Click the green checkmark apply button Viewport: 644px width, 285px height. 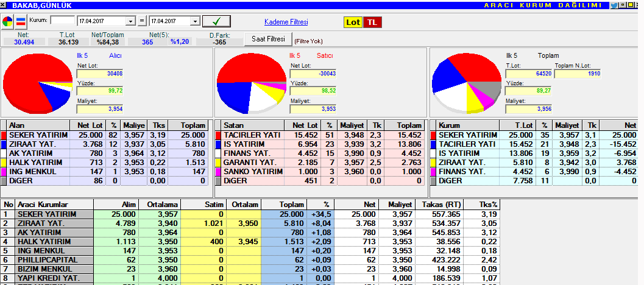click(216, 21)
